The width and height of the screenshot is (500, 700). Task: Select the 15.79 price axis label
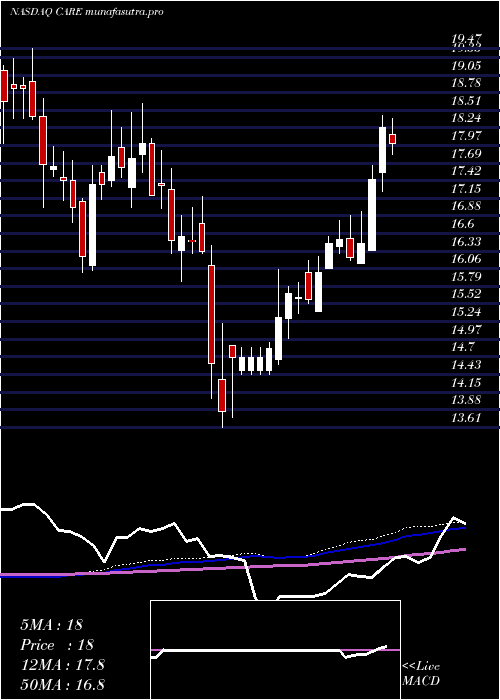coord(466,277)
